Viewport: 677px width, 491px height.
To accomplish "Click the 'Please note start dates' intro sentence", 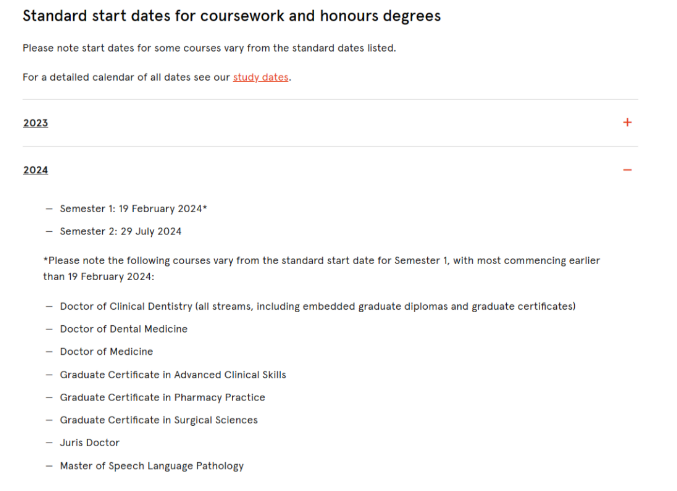I will (209, 48).
